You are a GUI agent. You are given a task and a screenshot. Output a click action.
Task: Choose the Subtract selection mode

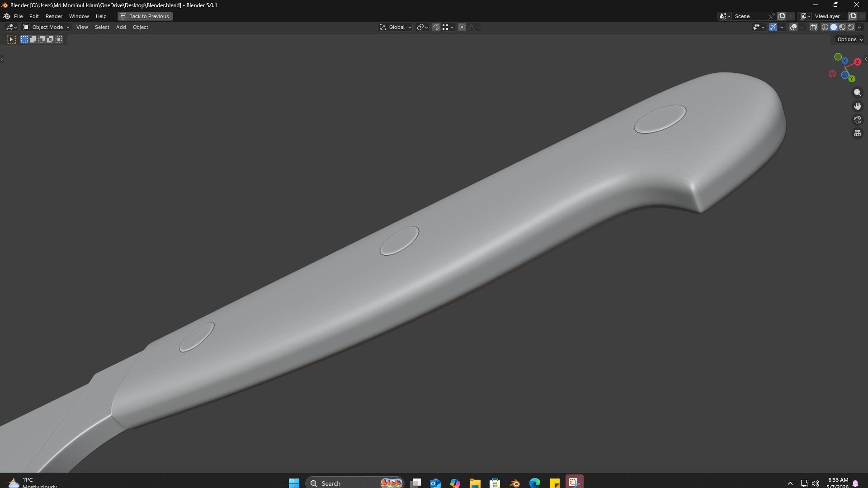tap(42, 39)
